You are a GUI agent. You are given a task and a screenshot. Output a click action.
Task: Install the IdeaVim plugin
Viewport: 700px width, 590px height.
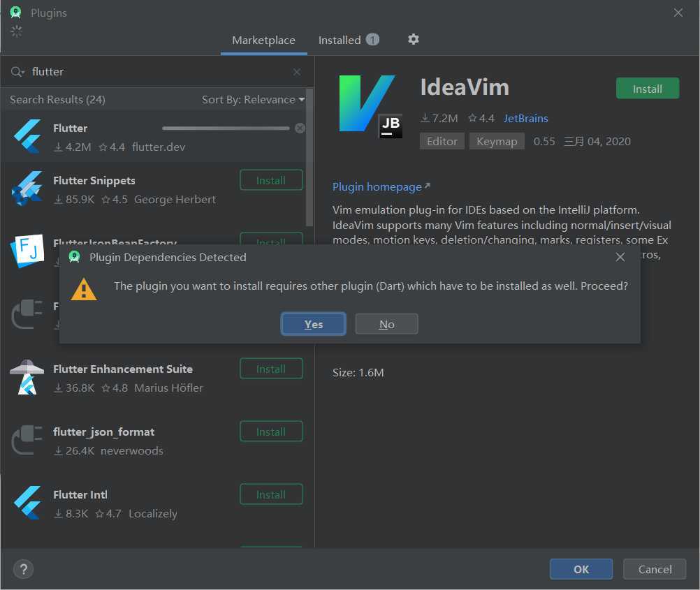click(x=648, y=89)
